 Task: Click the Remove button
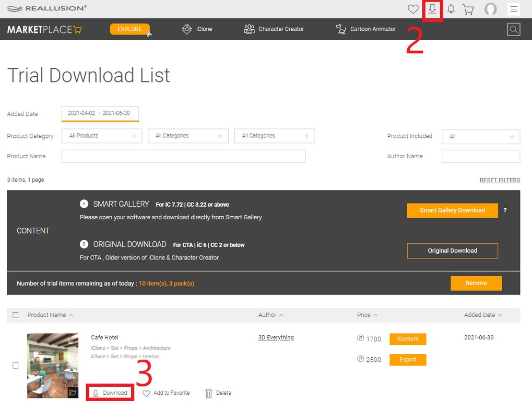pos(476,284)
